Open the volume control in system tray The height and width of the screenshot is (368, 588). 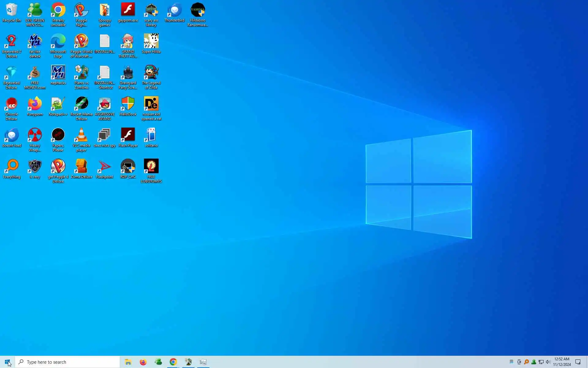pos(548,362)
